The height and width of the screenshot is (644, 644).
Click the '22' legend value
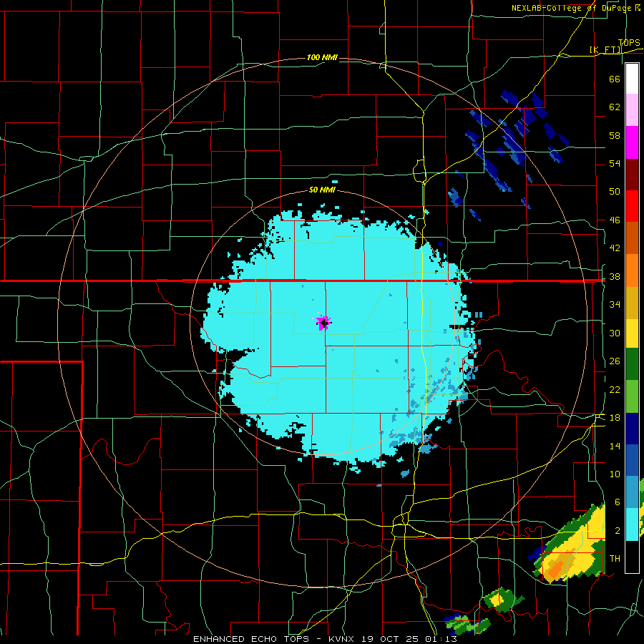tap(615, 389)
